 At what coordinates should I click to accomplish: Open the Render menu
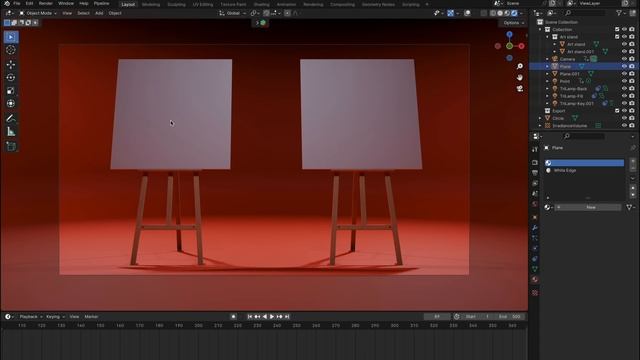point(46,3)
